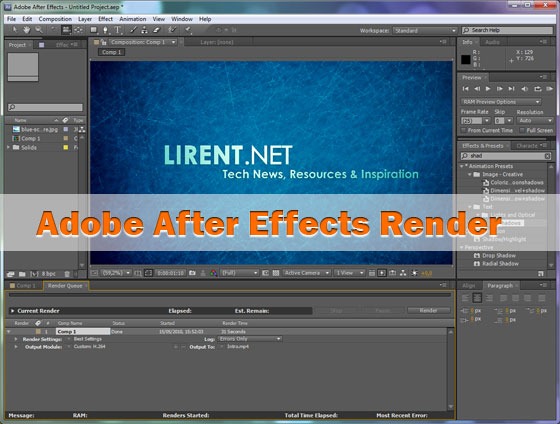Open the Workspace Standard dropdown
560x424 pixels.
click(425, 31)
